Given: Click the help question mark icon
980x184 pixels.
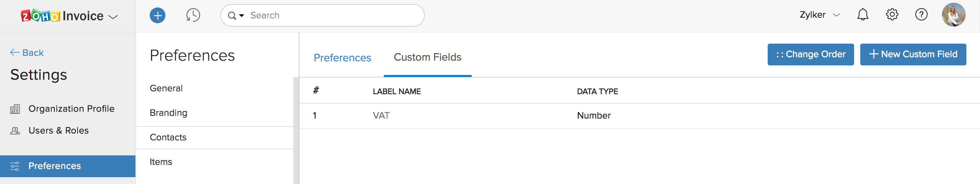Looking at the screenshot, I should coord(921,15).
